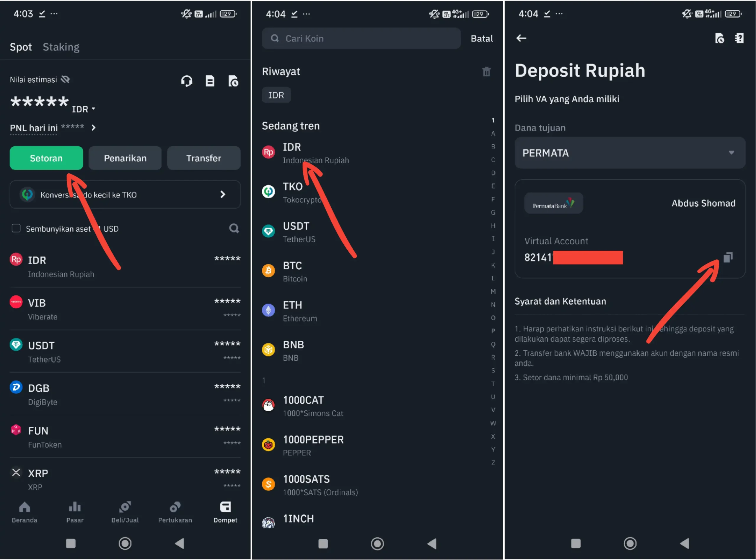The image size is (756, 560).
Task: Open Dompet in the bottom navigation
Action: (x=225, y=512)
